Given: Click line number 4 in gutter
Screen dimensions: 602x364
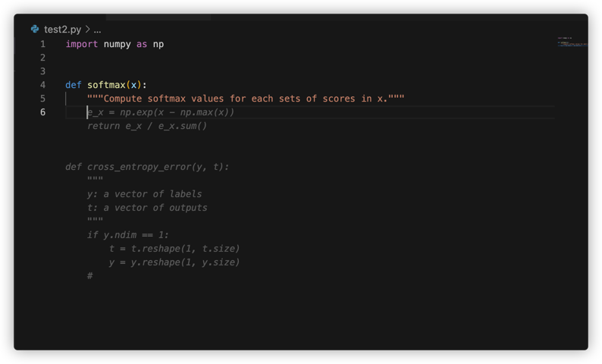Looking at the screenshot, I should [x=42, y=85].
